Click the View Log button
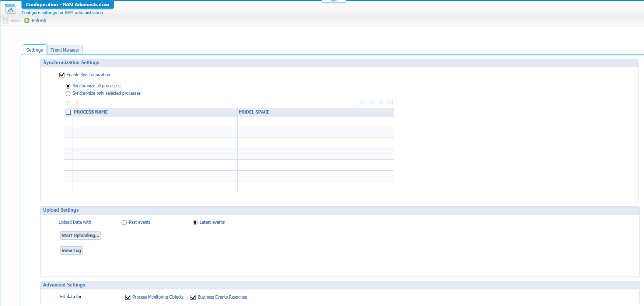644x306 pixels. [x=71, y=250]
